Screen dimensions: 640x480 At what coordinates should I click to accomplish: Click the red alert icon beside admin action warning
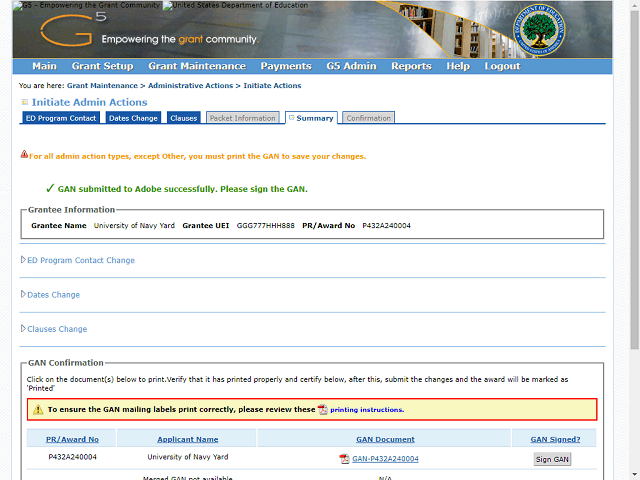point(24,154)
